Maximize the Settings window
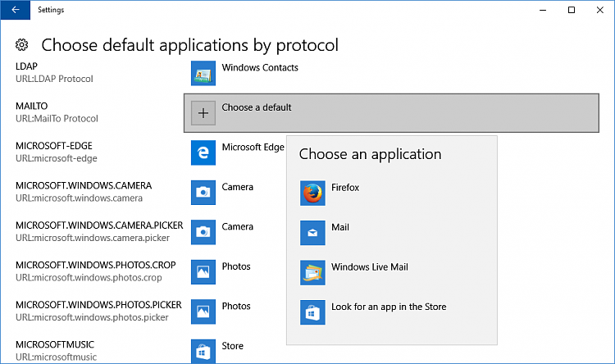 click(x=572, y=10)
